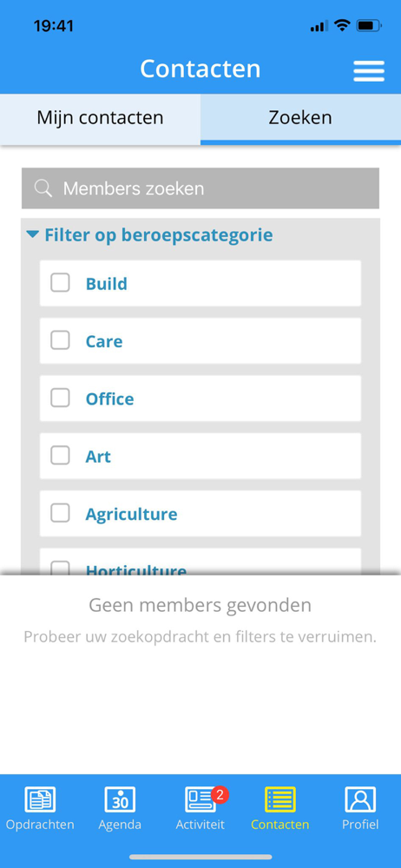Tap the red notification badge showing 2
Viewport: 401px width, 868px height.
220,795
